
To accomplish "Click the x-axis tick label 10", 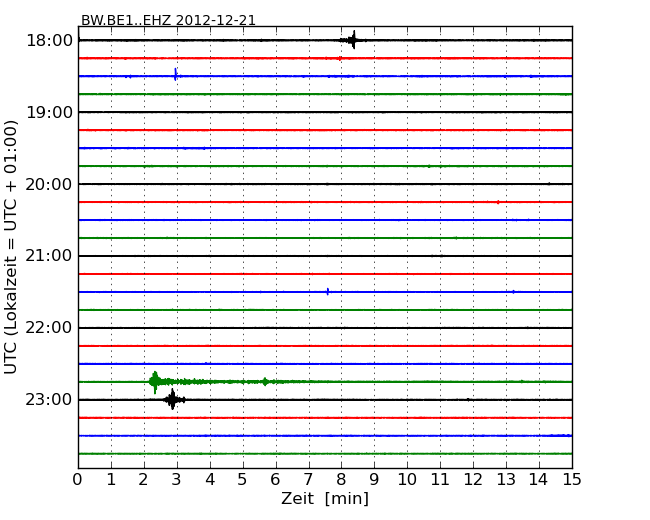I will 407,480.
